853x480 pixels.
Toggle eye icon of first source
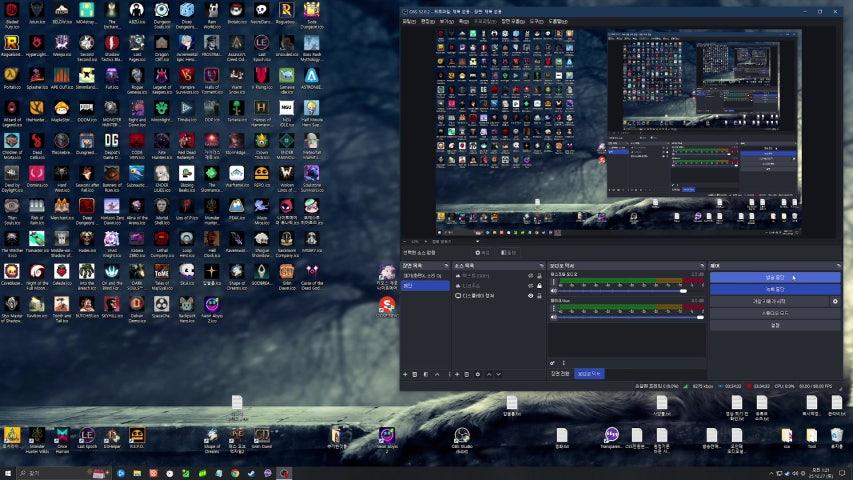click(531, 275)
